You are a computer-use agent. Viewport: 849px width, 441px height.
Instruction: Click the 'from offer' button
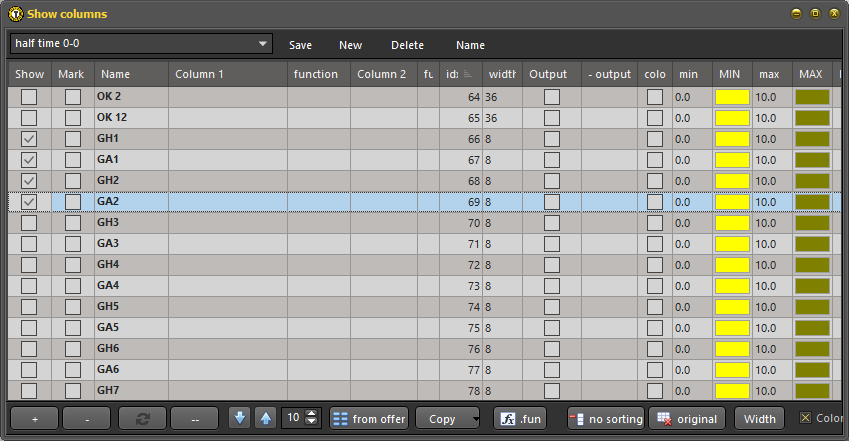pos(368,418)
